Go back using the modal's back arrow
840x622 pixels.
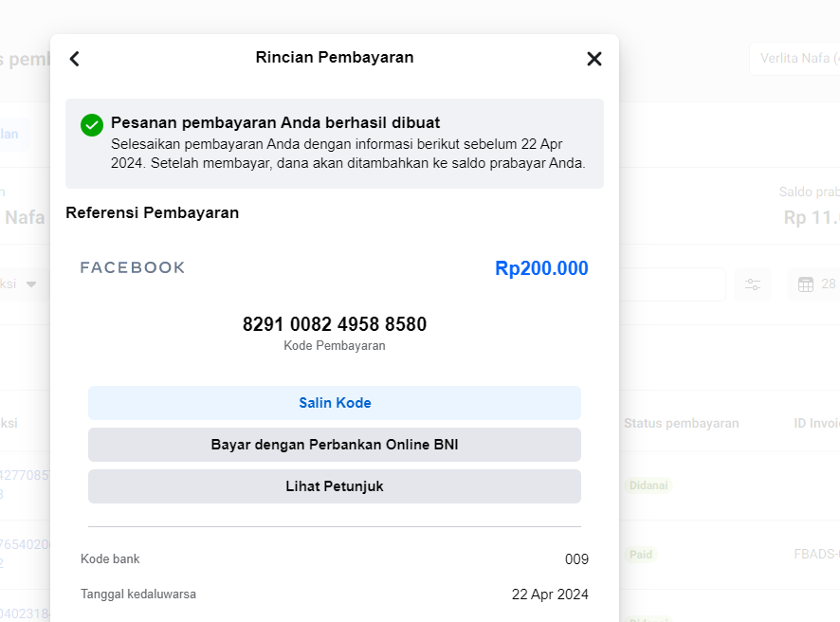[x=75, y=59]
